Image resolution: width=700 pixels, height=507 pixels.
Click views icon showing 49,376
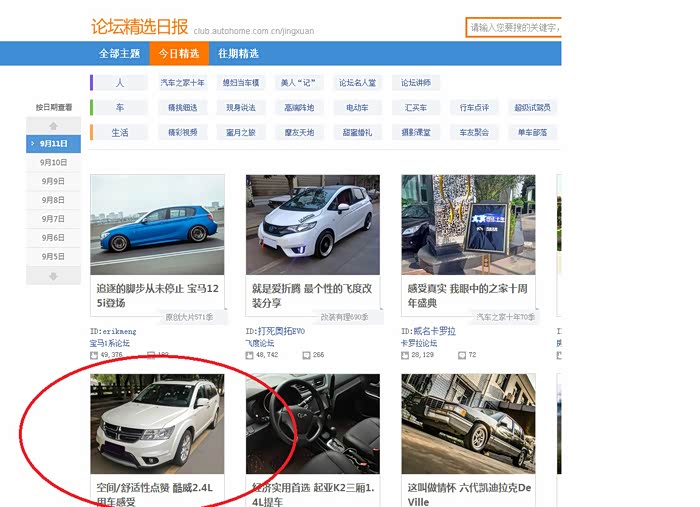click(x=94, y=355)
